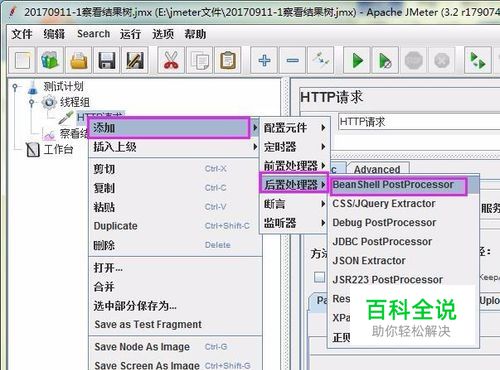Expand the 后置处理器 submenu
The width and height of the screenshot is (500, 370).
pos(294,185)
